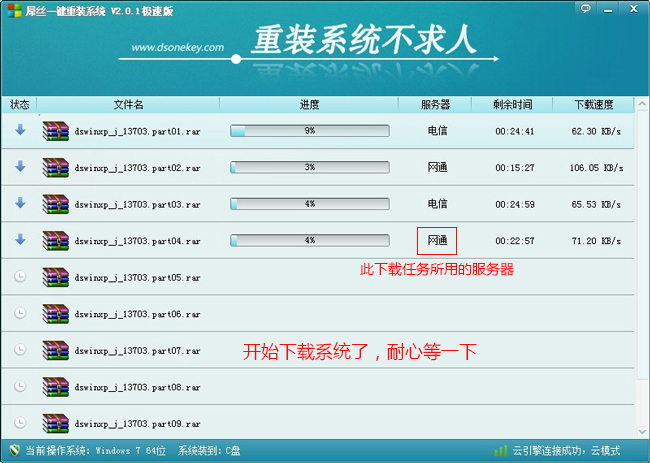Click the RAR archive icon of dswinxp_j_13703.part06.rar
The width and height of the screenshot is (650, 463).
coord(55,313)
